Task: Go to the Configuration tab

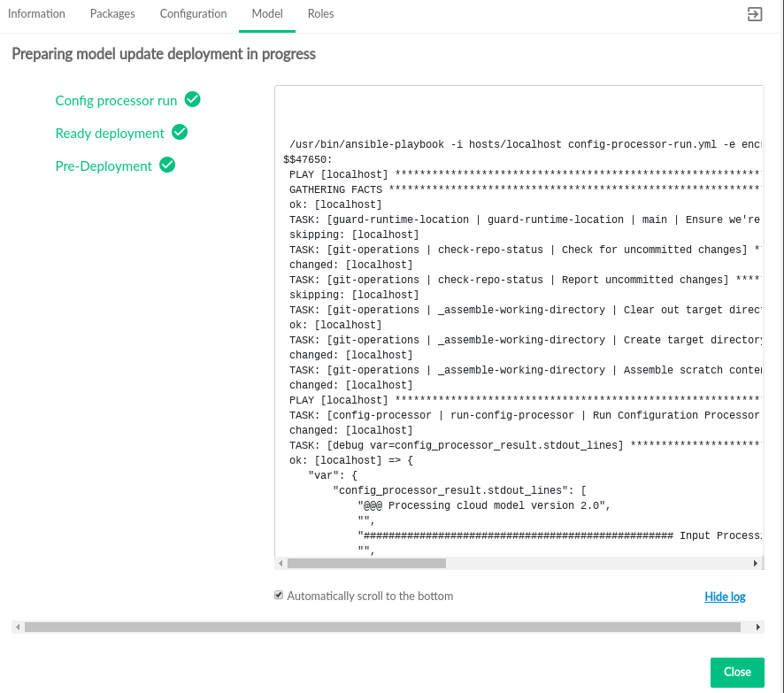Action: coord(193,14)
